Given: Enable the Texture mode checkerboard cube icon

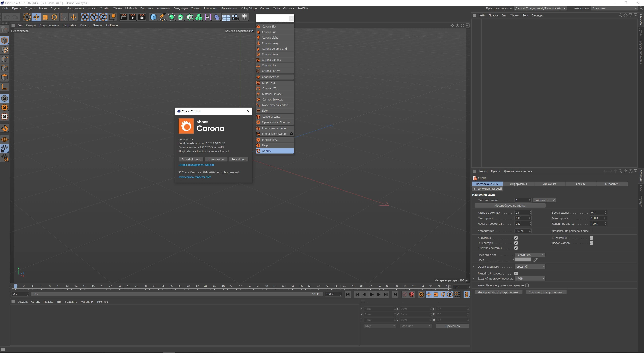Looking at the screenshot, I should 5,50.
